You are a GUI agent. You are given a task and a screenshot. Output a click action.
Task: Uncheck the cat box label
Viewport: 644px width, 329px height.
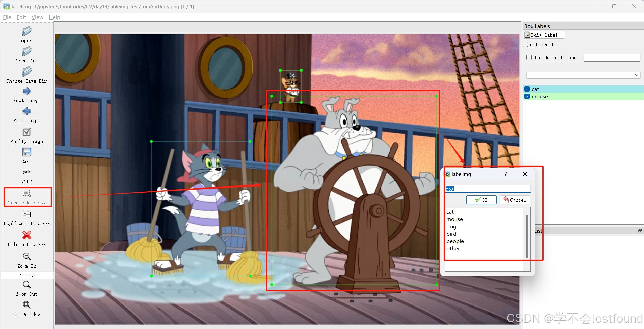click(x=527, y=89)
